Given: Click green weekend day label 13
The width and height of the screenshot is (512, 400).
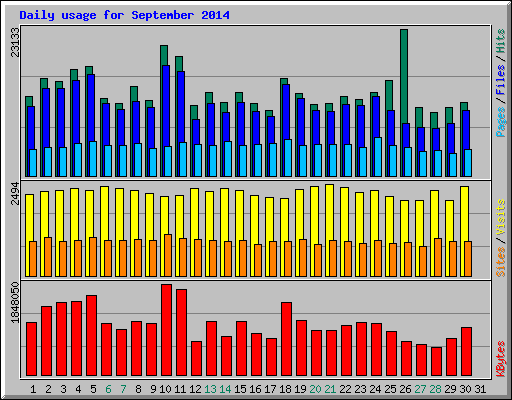Looking at the screenshot, I should [x=210, y=389].
